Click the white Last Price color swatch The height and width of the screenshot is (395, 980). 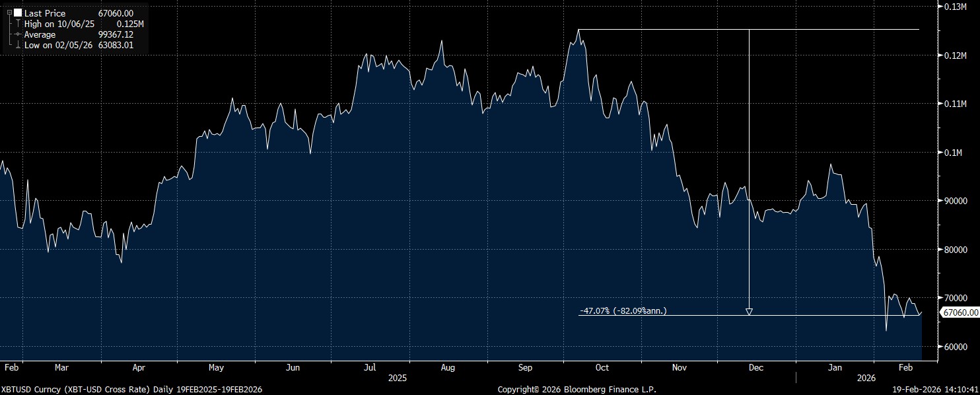(x=18, y=13)
